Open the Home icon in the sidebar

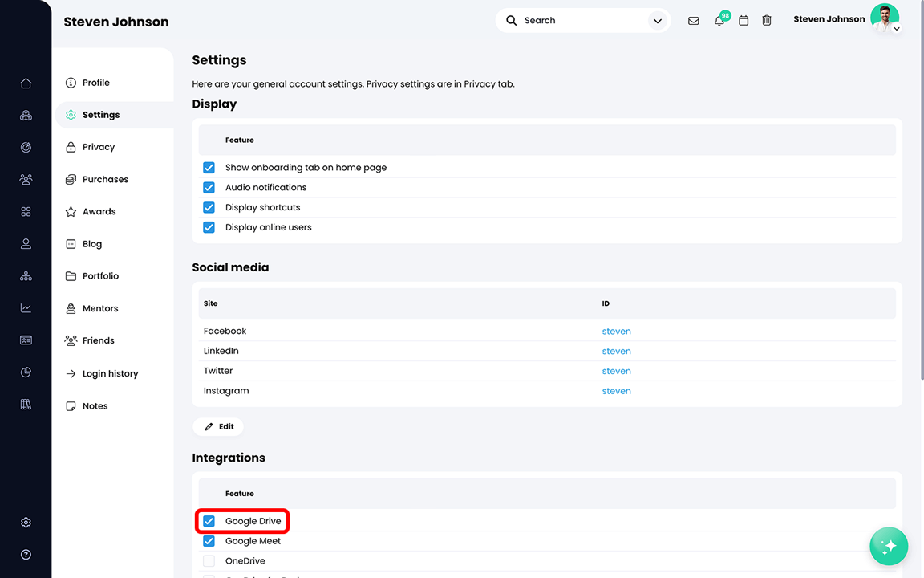(x=26, y=83)
